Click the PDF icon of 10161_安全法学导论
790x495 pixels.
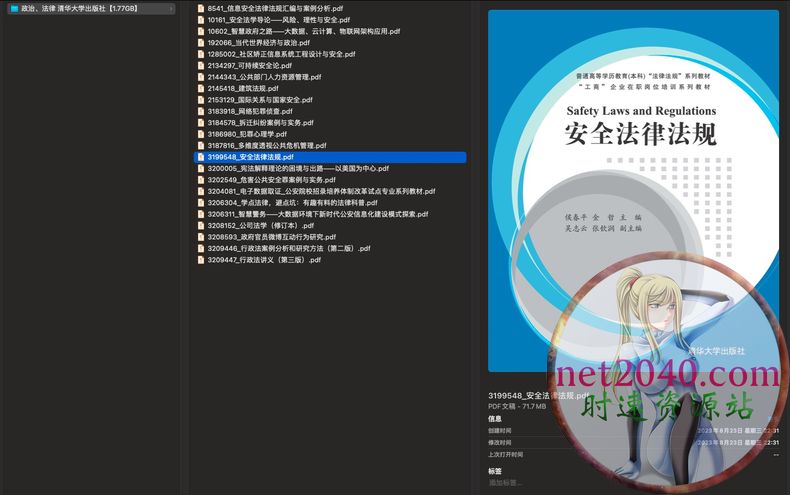click(x=201, y=19)
